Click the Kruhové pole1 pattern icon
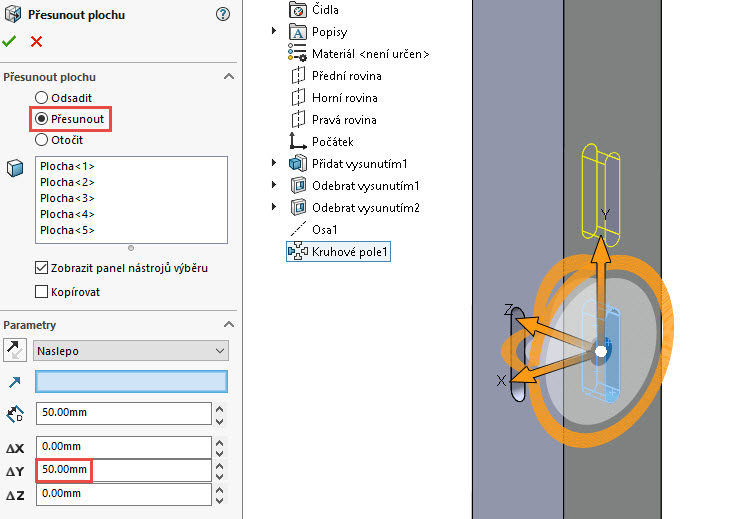This screenshot has width=750, height=519. 298,251
